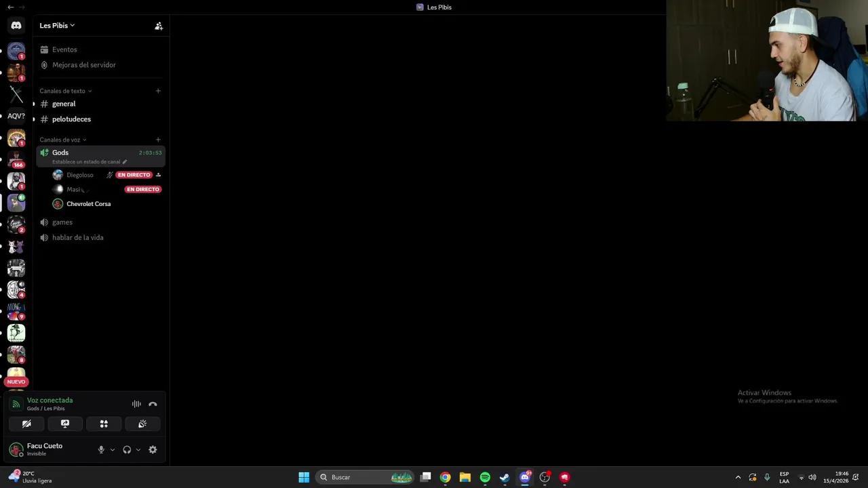Open the Les Pibis server dropdown
868x488 pixels.
tap(57, 26)
